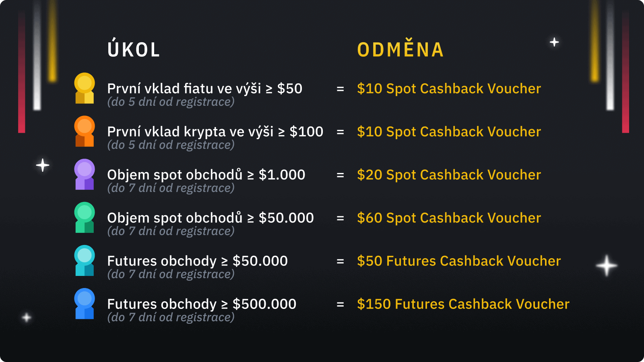Click "Objem spot obchodů ≥ $1.000" text
This screenshot has height=362, width=644.
206,175
